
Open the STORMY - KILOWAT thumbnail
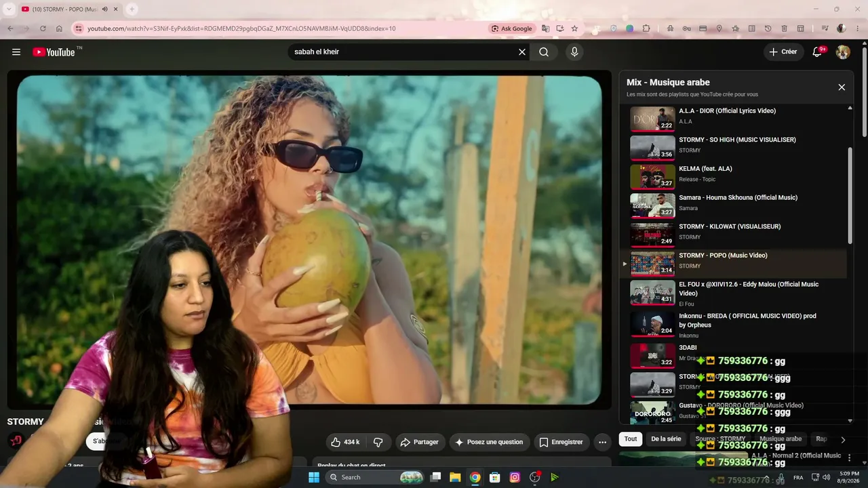click(x=652, y=235)
